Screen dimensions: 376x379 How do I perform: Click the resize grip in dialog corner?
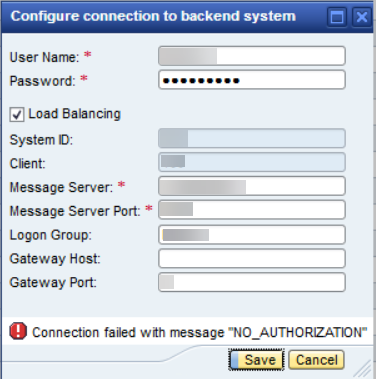pos(363,369)
